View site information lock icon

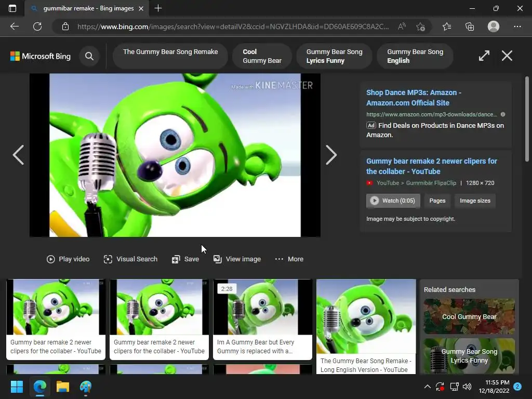(65, 26)
